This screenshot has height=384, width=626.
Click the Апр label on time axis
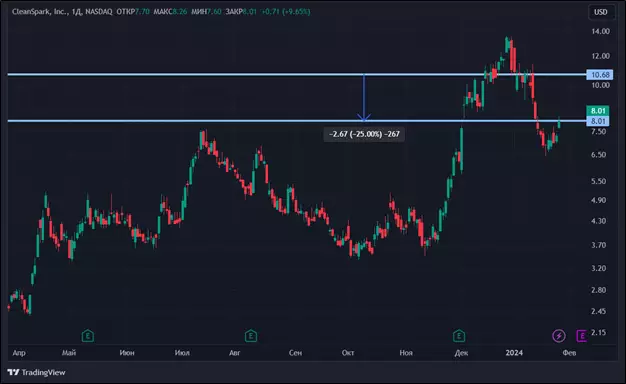tap(19, 353)
